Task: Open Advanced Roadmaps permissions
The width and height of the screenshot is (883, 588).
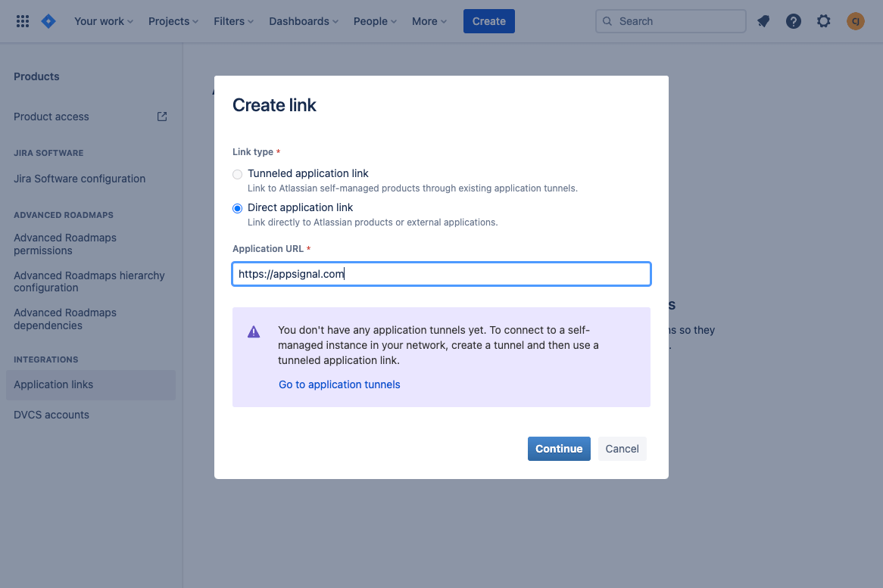Action: (65, 244)
